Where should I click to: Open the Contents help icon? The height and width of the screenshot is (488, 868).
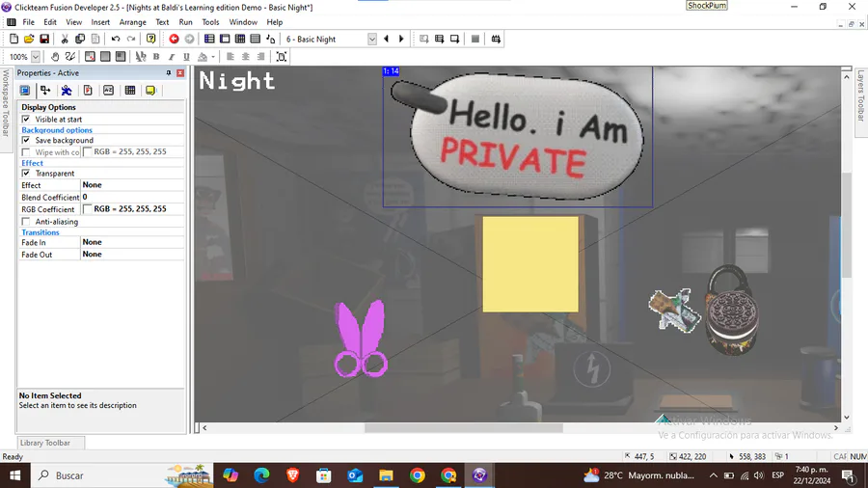(x=150, y=39)
